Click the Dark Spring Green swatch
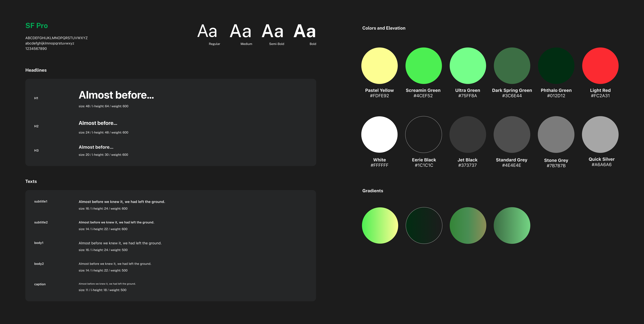This screenshot has height=324, width=644. [512, 66]
